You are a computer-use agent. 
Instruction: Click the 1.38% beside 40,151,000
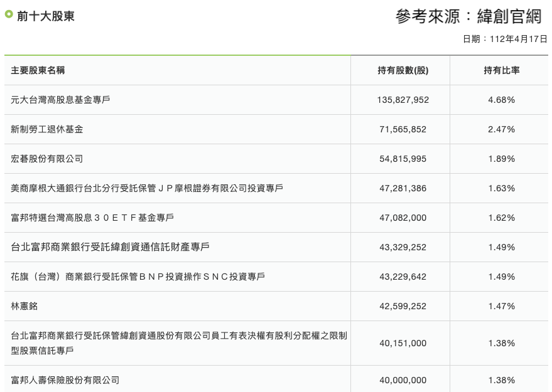point(502,343)
